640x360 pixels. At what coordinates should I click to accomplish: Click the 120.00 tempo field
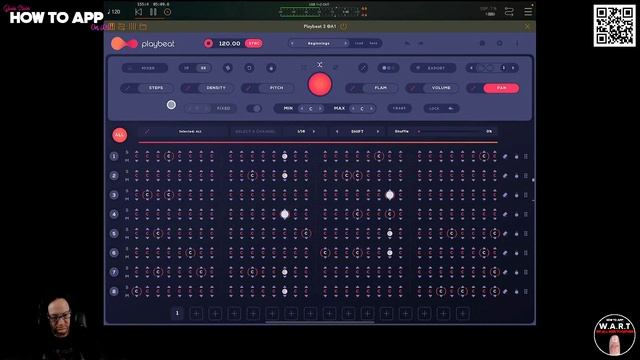[229, 43]
